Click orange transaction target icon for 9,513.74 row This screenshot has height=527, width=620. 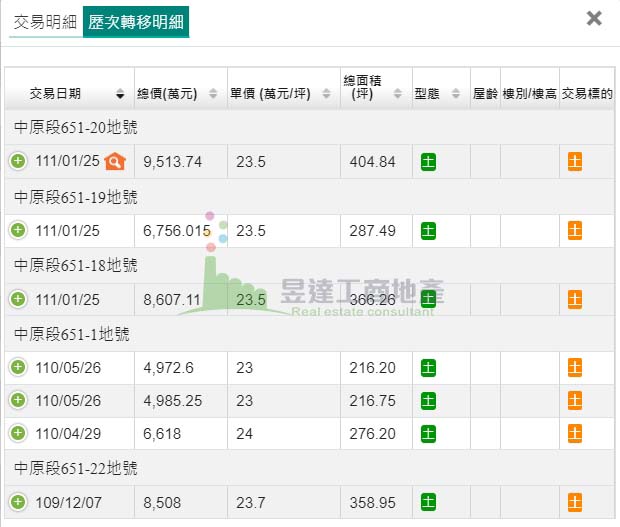575,162
